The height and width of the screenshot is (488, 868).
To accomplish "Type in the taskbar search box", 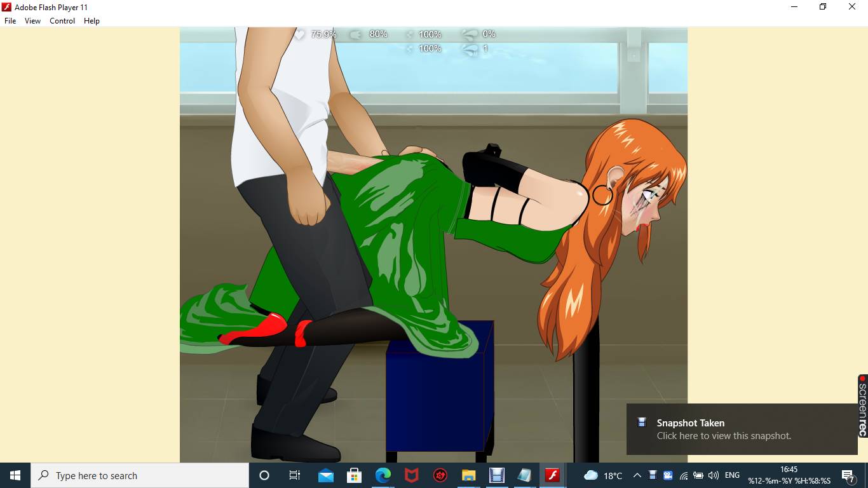I will (140, 475).
